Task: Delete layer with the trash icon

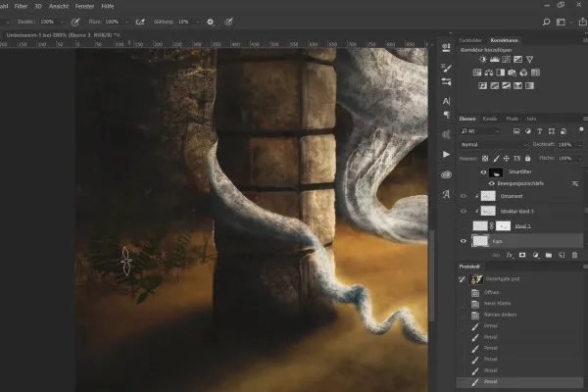Action: (574, 255)
